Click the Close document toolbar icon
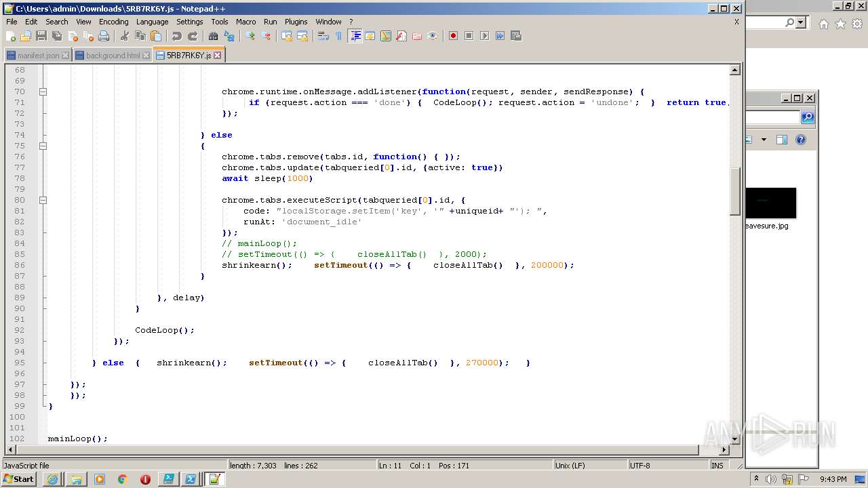Image resolution: width=868 pixels, height=488 pixels. point(73,36)
